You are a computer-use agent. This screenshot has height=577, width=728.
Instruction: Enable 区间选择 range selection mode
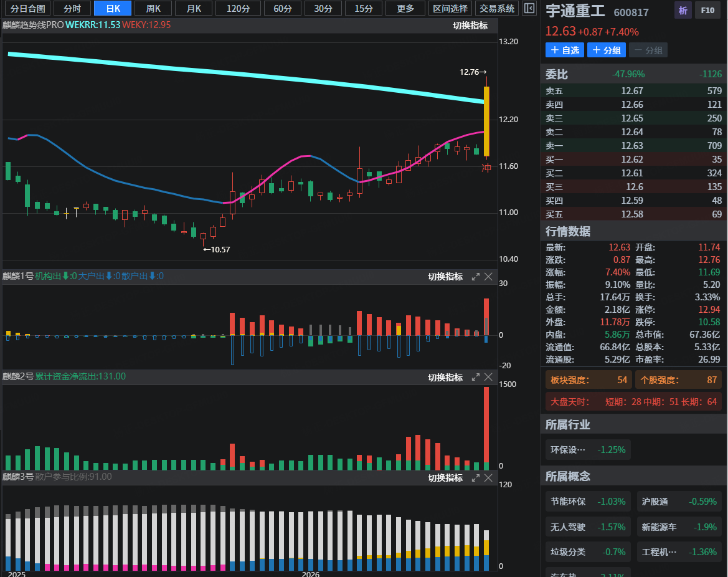point(450,8)
